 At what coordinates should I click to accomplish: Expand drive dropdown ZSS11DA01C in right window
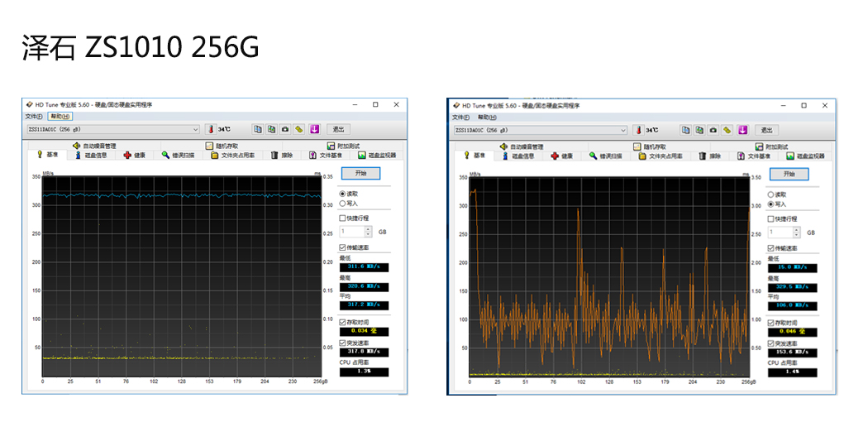click(622, 130)
